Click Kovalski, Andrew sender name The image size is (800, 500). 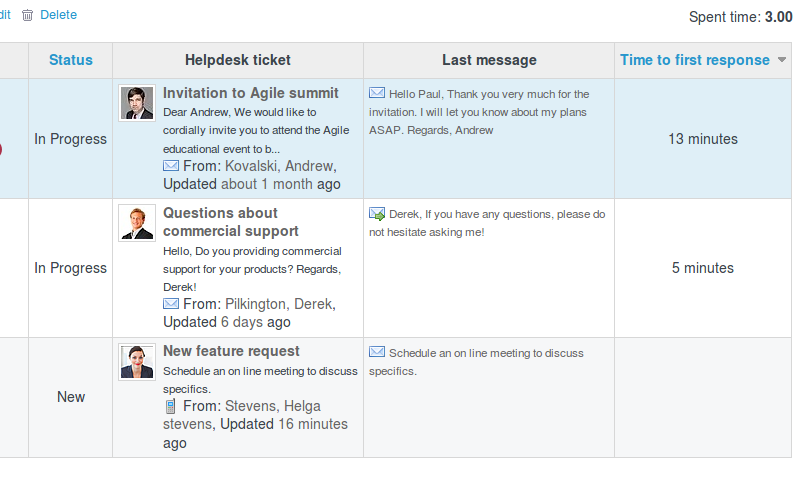pos(281,166)
